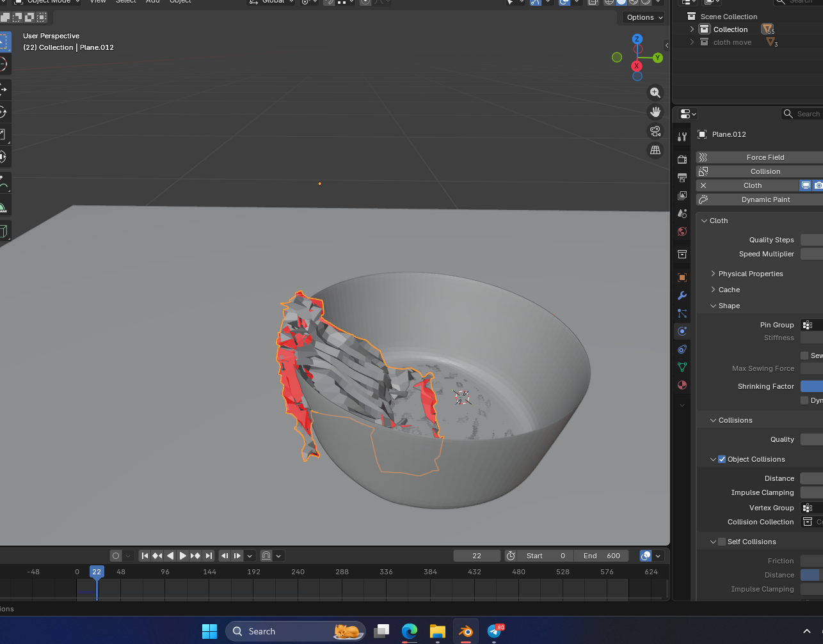Open the Object properties tab
This screenshot has height=644, width=823.
pyautogui.click(x=682, y=278)
